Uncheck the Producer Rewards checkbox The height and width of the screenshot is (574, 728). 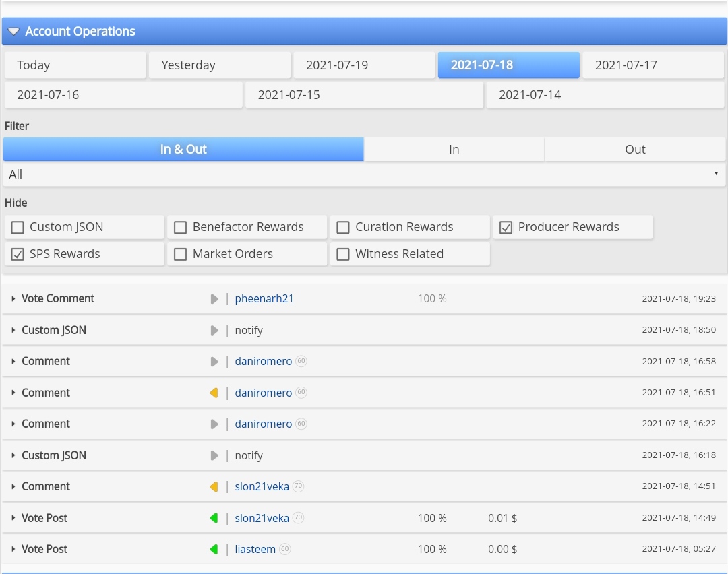click(506, 227)
